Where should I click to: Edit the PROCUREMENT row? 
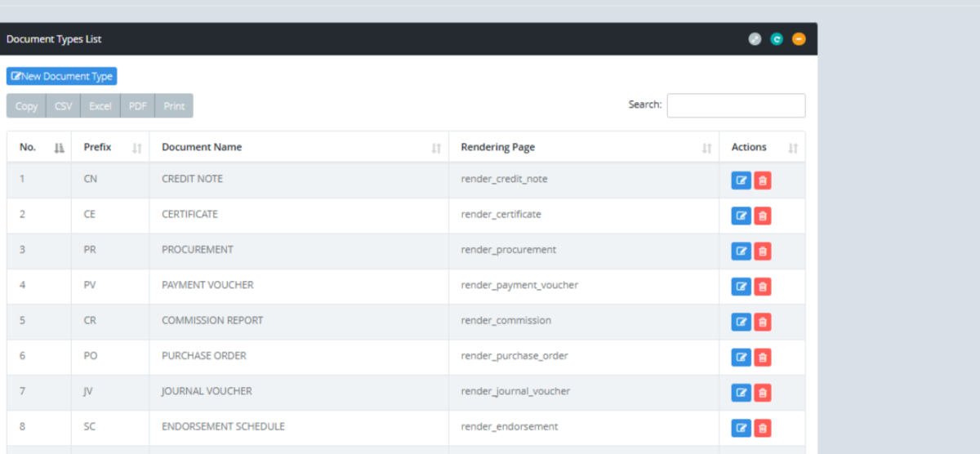[x=741, y=251]
